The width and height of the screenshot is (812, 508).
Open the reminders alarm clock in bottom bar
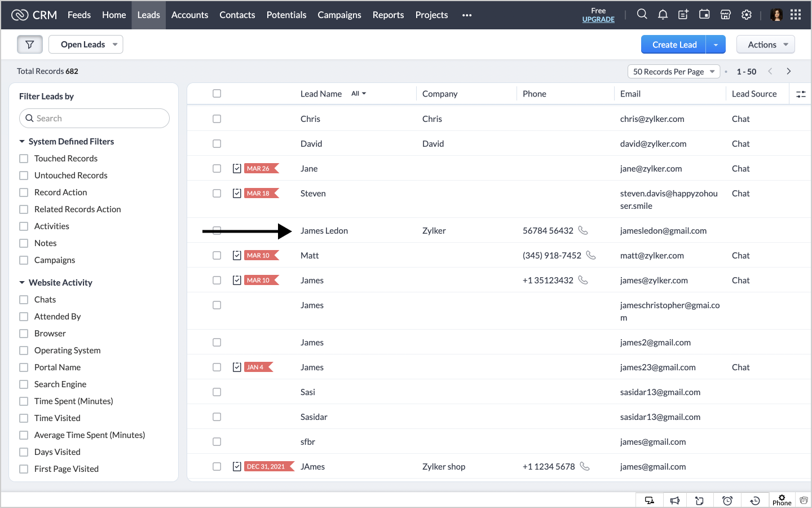[727, 501]
